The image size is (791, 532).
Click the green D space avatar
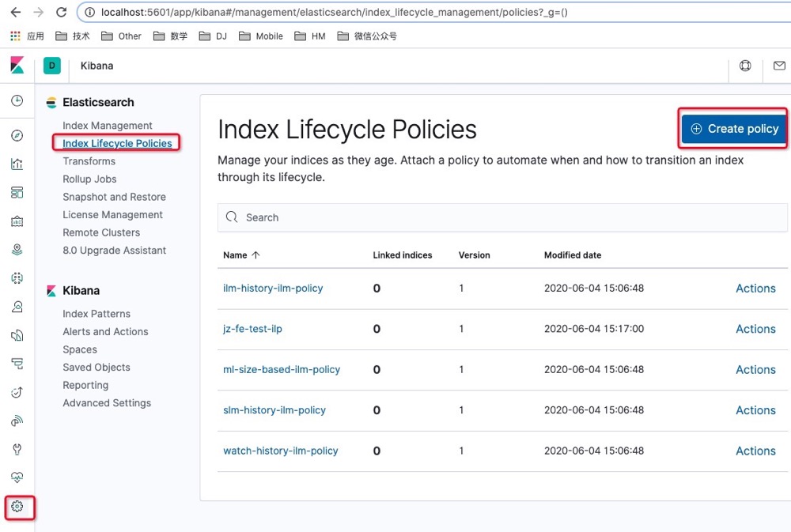click(52, 66)
